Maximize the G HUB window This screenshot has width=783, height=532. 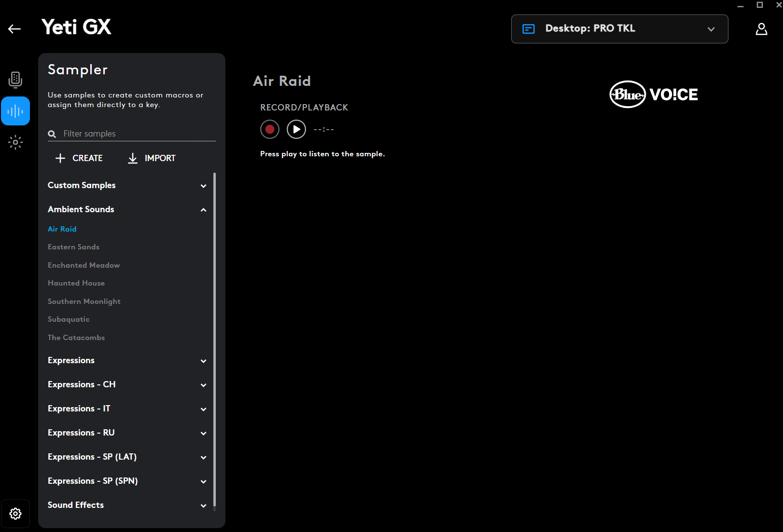760,5
